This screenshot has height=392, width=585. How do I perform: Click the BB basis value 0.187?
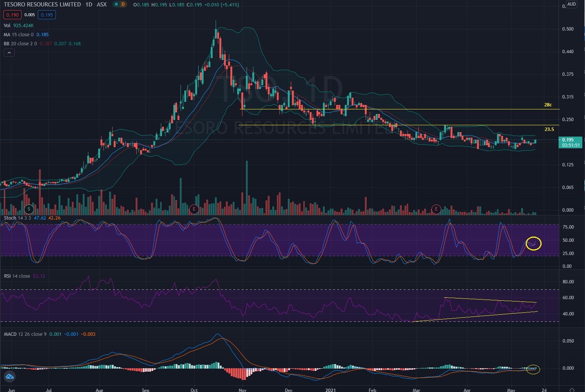click(46, 43)
